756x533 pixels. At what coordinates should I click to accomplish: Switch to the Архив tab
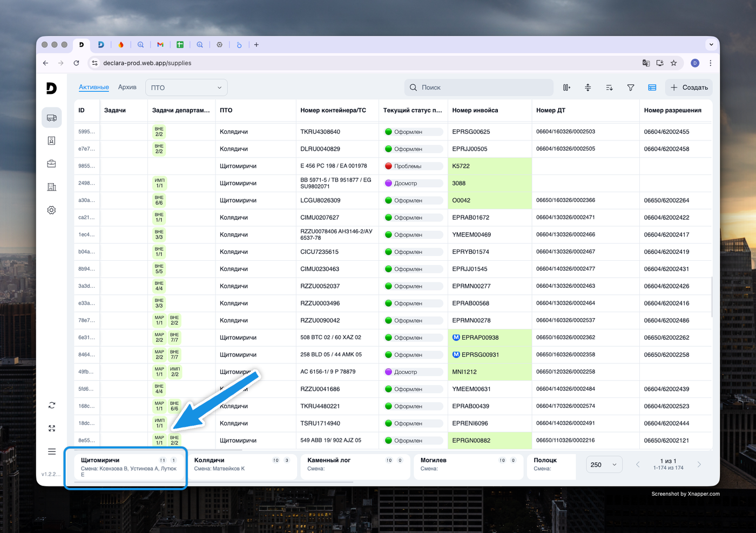127,87
